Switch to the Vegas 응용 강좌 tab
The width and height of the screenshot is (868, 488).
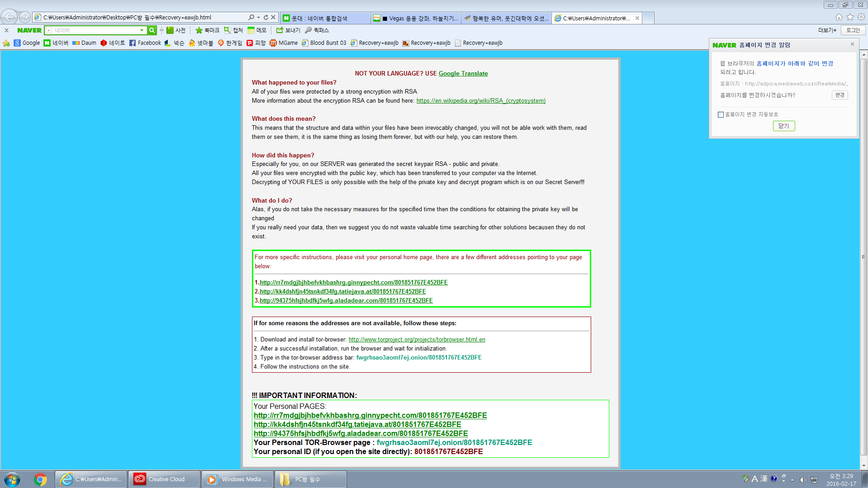[415, 18]
